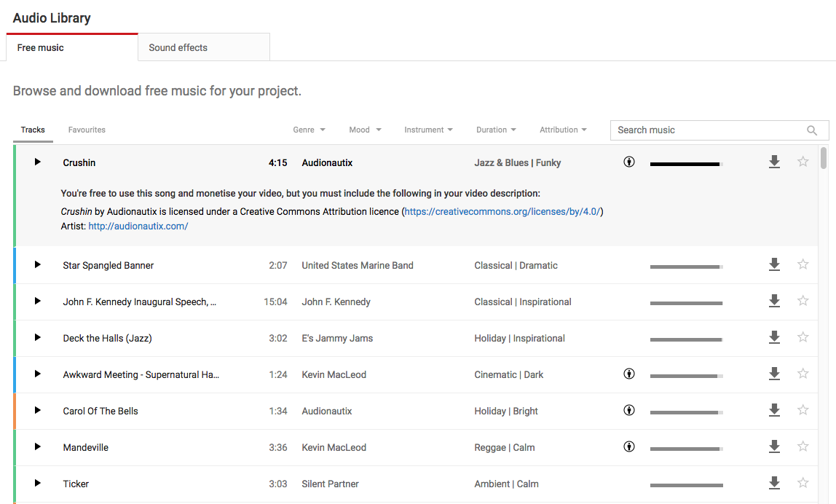Open the Duration filter dropdown
Viewport: 836px width, 504px height.
(x=496, y=130)
